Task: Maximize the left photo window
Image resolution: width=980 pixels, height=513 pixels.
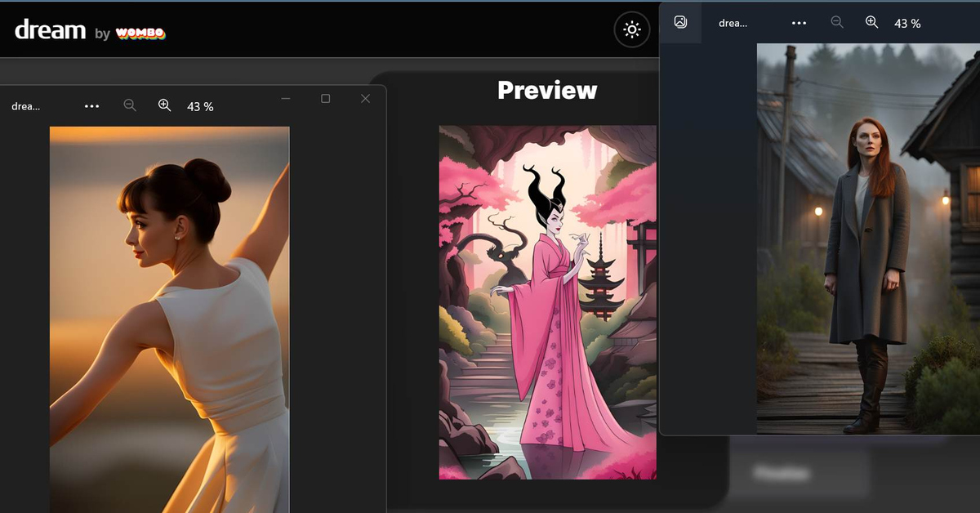Action: coord(326,98)
